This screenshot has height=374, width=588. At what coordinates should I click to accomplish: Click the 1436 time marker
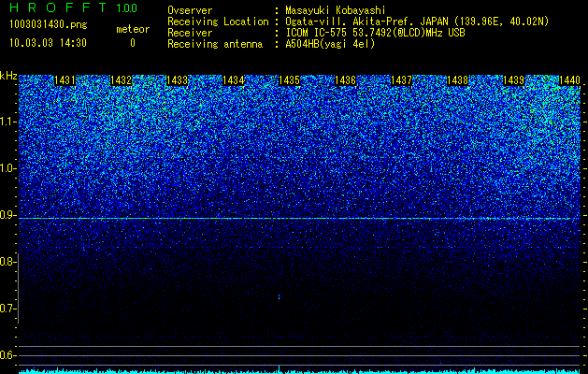[345, 80]
